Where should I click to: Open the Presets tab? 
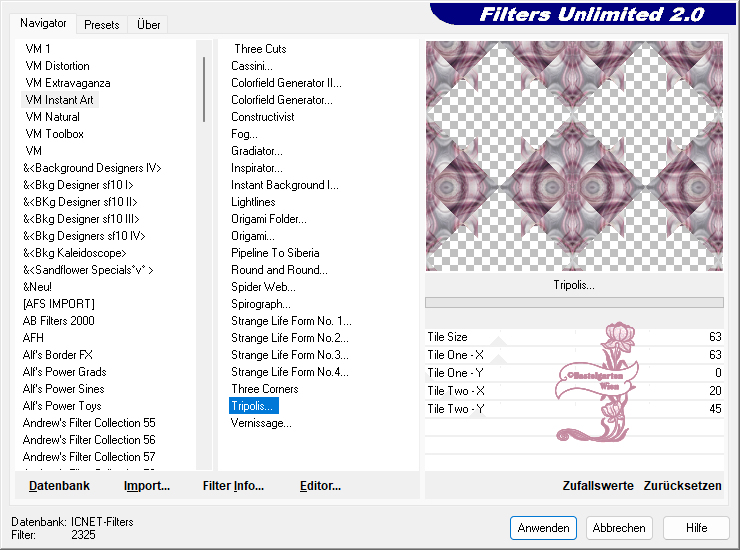(x=101, y=25)
